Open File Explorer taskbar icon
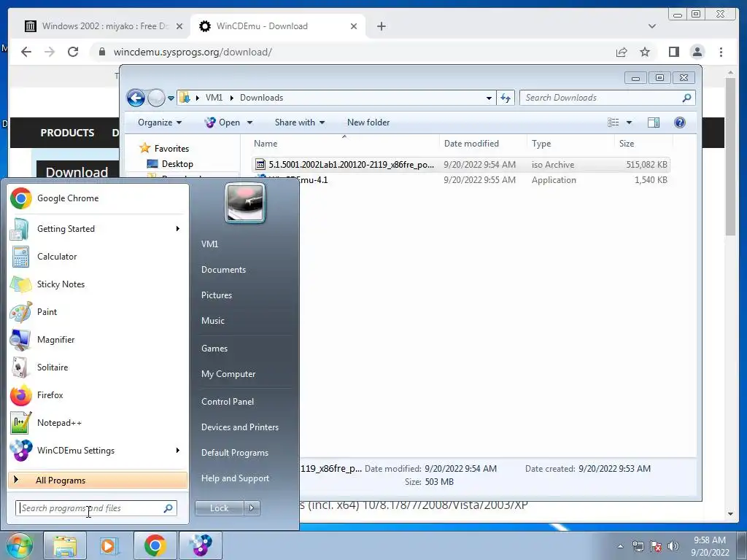The width and height of the screenshot is (747, 560). click(x=65, y=545)
